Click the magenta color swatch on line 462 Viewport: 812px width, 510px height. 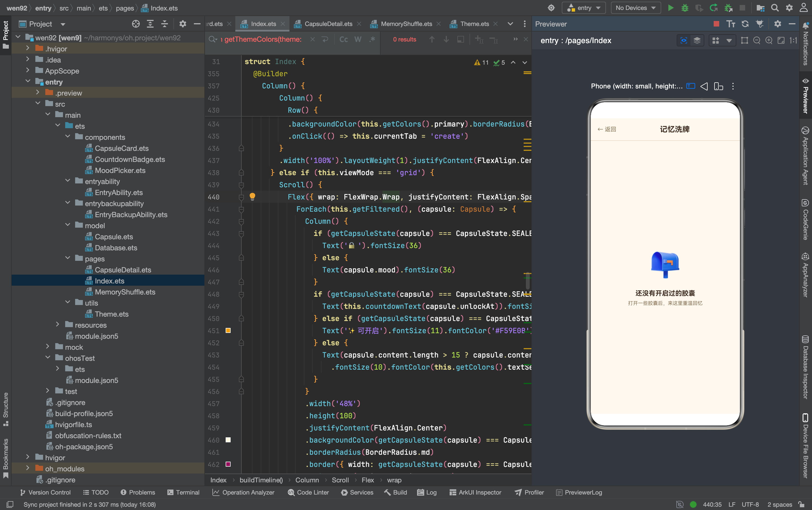228,464
